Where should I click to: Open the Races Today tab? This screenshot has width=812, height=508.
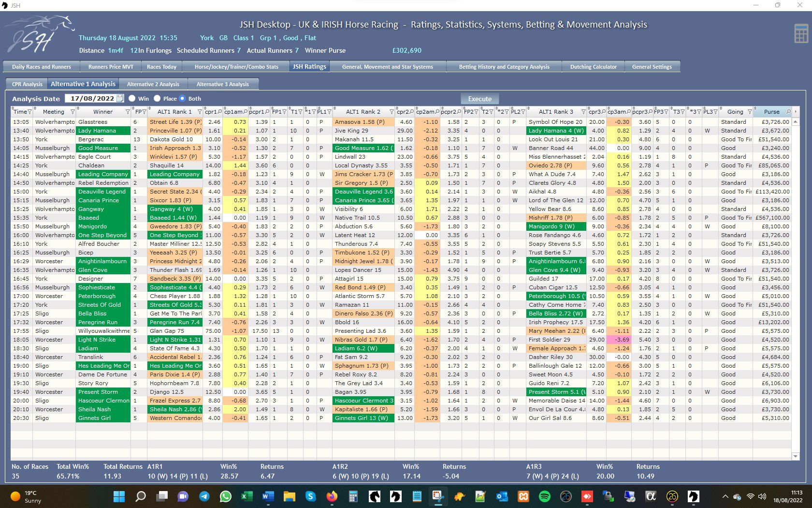(161, 67)
